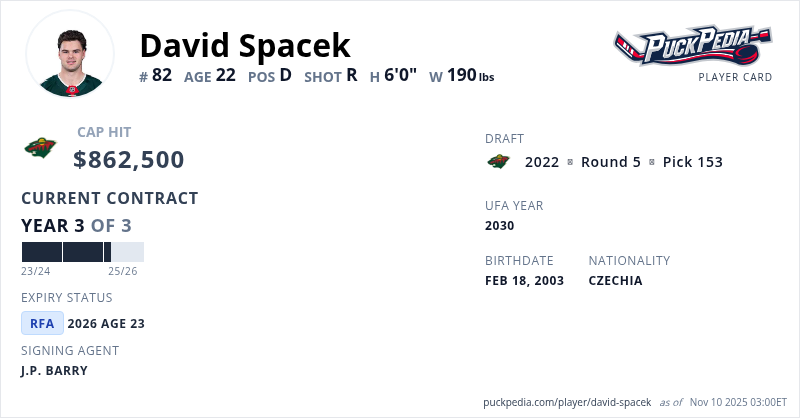Click the draft year 2022
The width and height of the screenshot is (800, 418).
click(x=542, y=162)
